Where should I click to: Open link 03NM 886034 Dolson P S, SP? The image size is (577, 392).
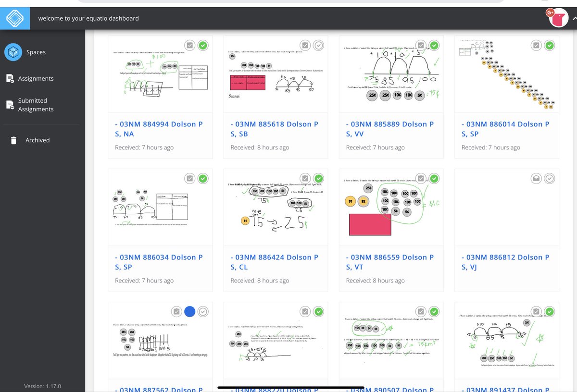click(x=159, y=262)
